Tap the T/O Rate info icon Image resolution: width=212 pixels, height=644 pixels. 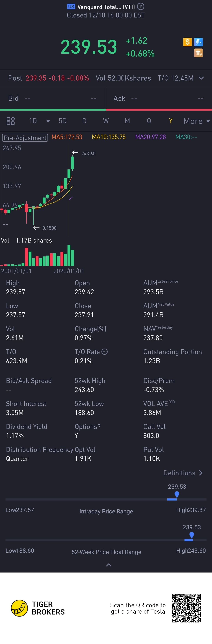[104, 352]
